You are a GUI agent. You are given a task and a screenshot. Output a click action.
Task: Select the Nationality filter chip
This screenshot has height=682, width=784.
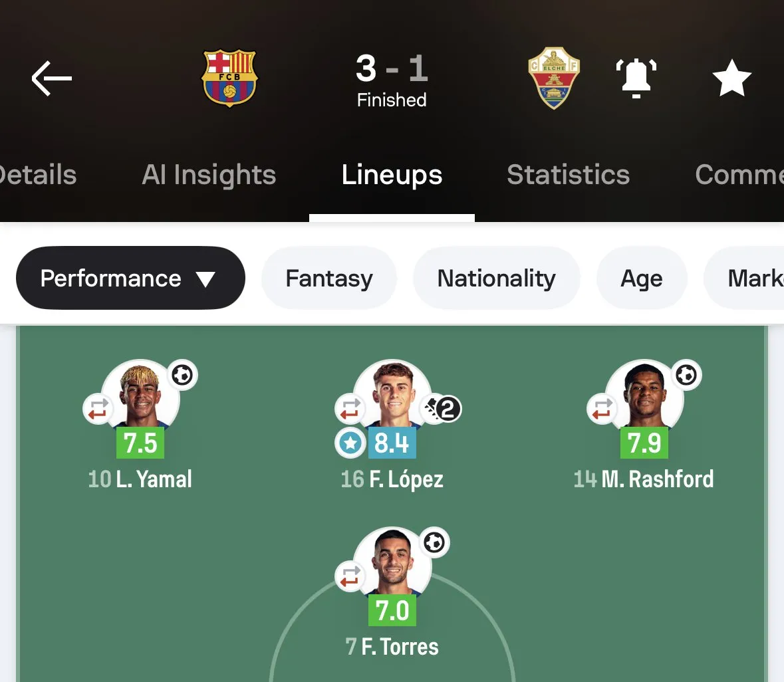[496, 279]
